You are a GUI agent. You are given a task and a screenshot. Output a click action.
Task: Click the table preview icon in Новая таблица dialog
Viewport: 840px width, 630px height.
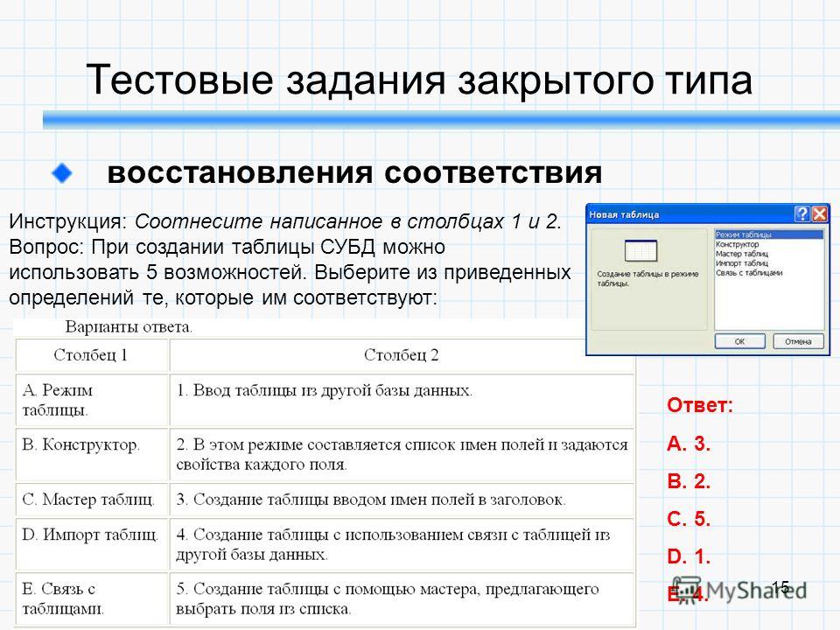click(x=640, y=251)
